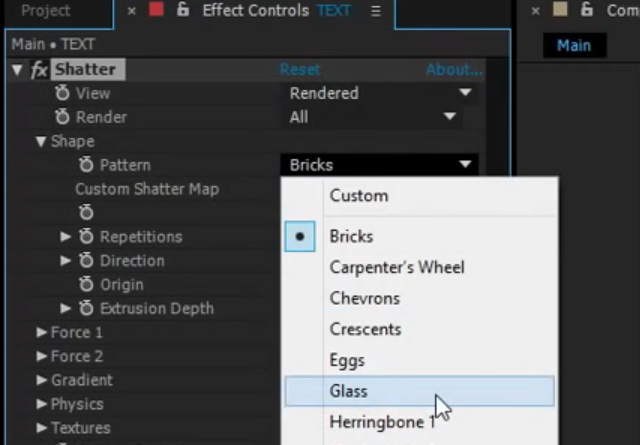Toggle the Pattern property stopwatch

[86, 165]
